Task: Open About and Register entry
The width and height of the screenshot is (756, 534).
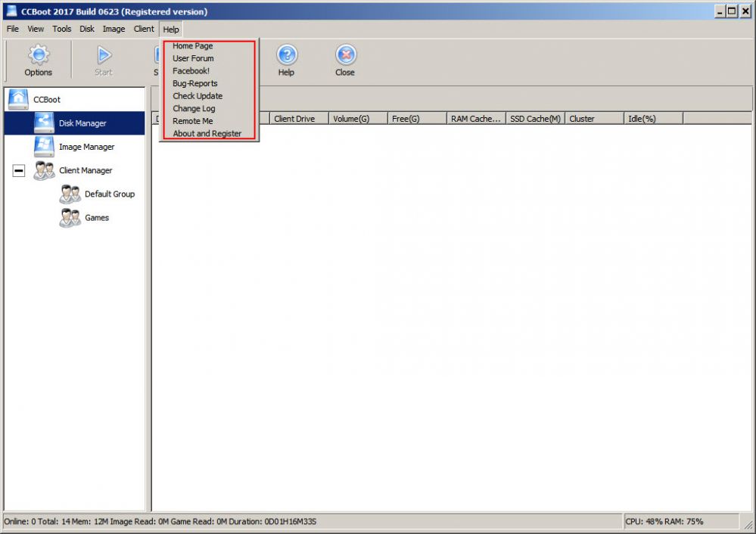Action: click(x=207, y=133)
